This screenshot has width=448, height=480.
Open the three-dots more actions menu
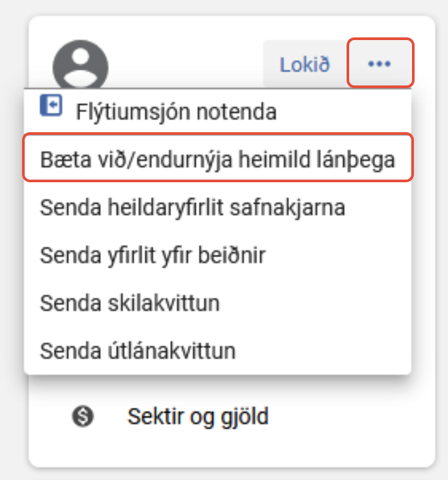(380, 63)
